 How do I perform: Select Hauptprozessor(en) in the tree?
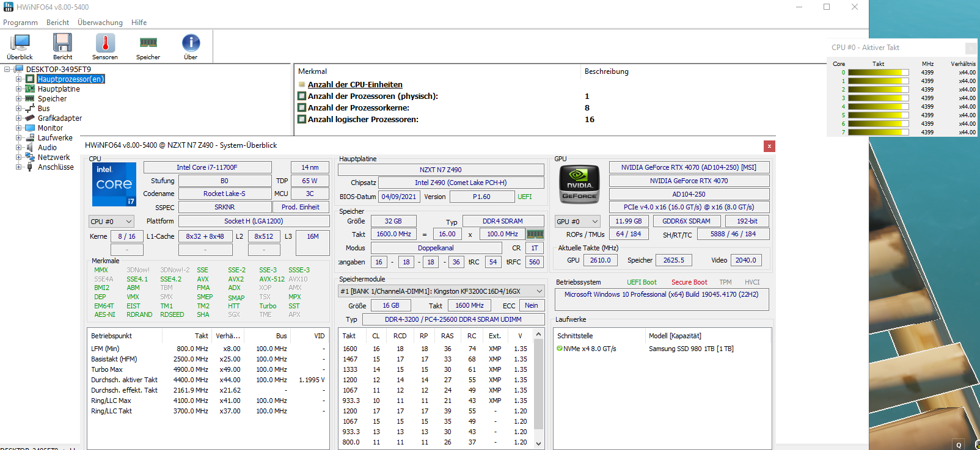coord(71,79)
